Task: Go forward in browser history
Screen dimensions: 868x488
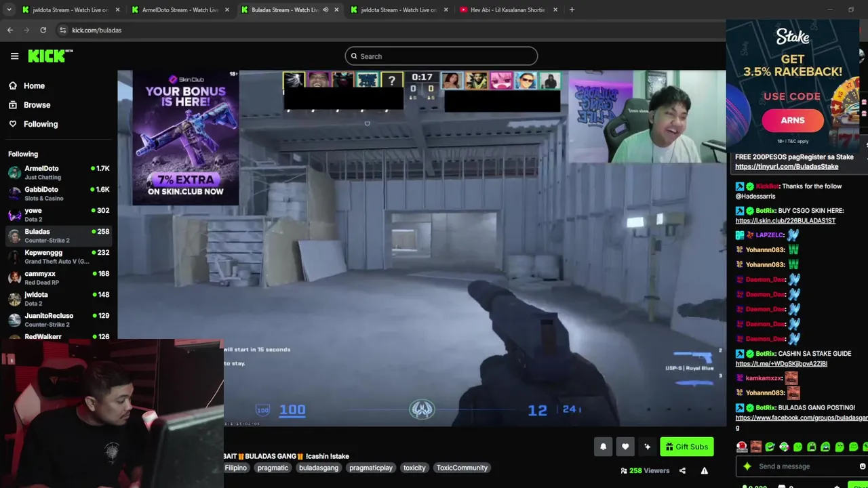Action: (x=26, y=30)
